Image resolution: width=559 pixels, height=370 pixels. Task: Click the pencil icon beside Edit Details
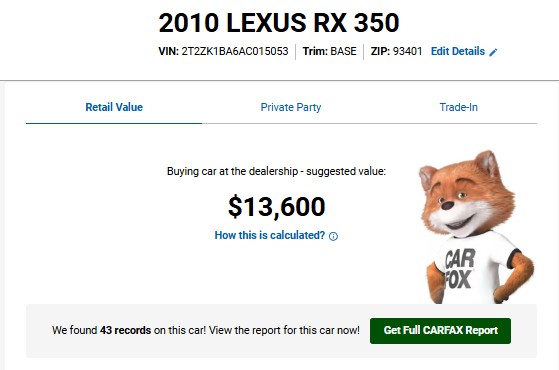[493, 52]
